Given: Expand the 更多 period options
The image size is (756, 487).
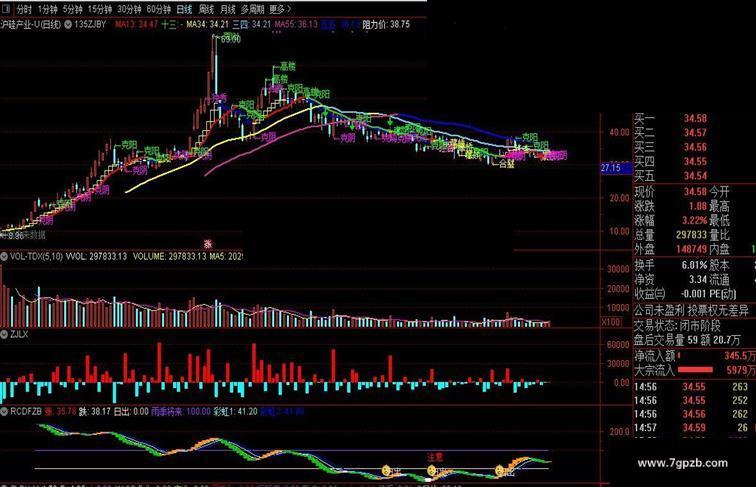Looking at the screenshot, I should (280, 9).
